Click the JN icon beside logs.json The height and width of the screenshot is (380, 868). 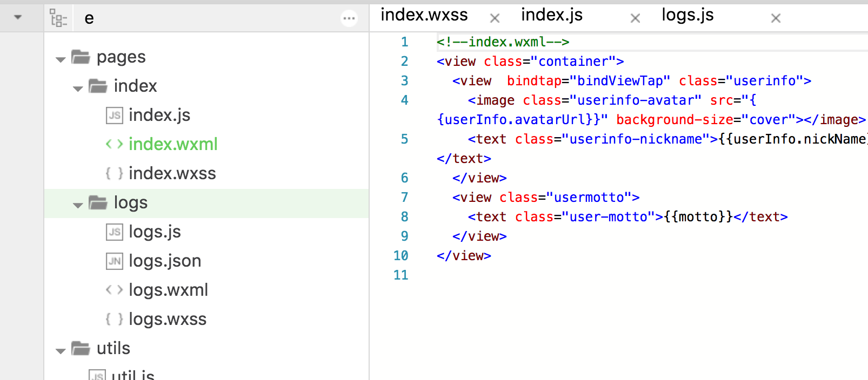[114, 261]
